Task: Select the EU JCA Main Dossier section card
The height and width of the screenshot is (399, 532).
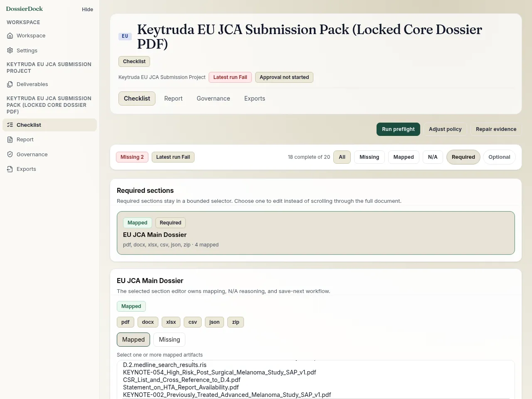Action: (x=316, y=233)
